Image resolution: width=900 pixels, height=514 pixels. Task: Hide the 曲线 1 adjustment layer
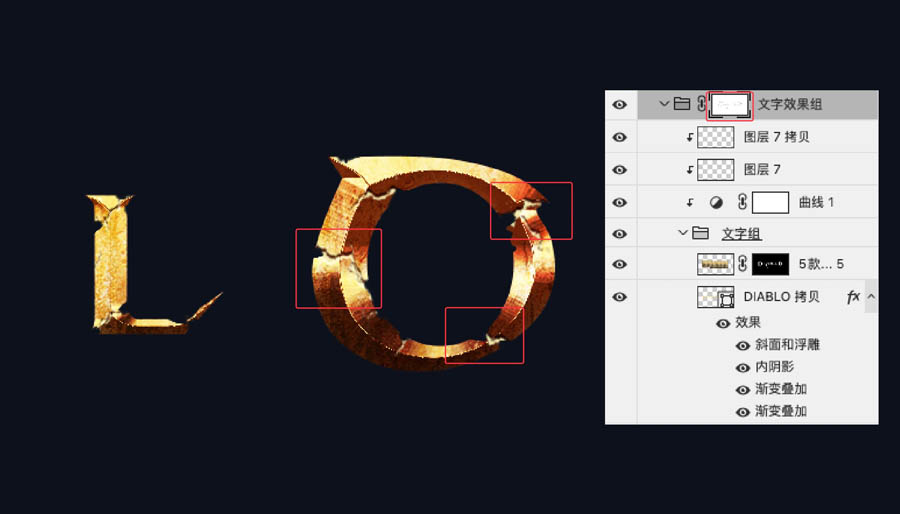pos(620,202)
